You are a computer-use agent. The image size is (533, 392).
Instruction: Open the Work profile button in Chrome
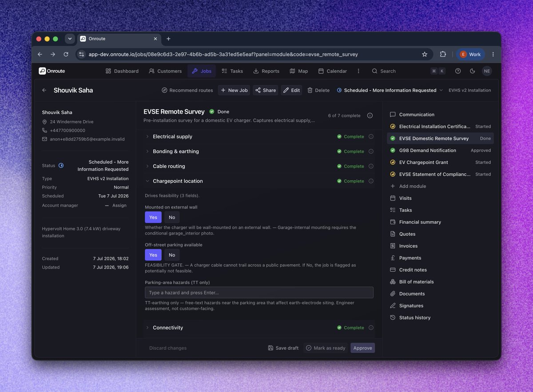tap(470, 54)
